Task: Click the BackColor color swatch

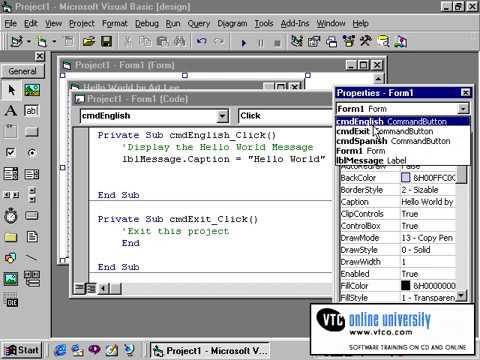Action: pos(405,178)
